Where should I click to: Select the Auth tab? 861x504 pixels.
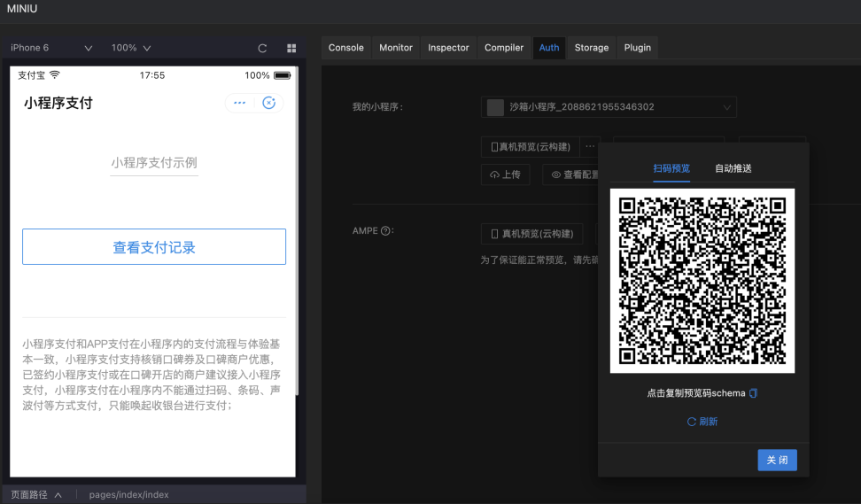(x=549, y=48)
